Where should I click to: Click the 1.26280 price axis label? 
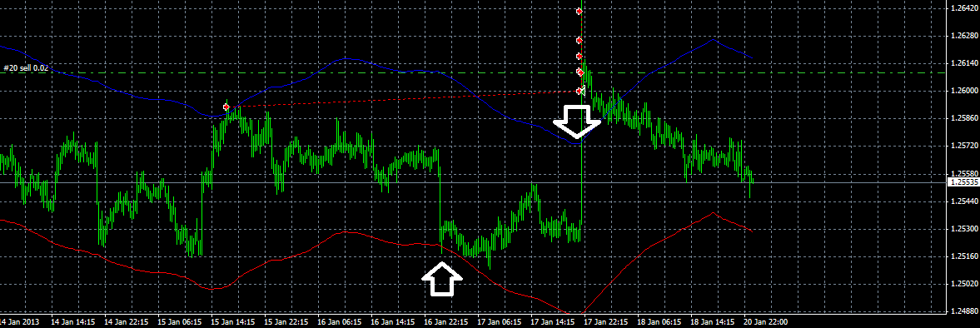(963, 36)
